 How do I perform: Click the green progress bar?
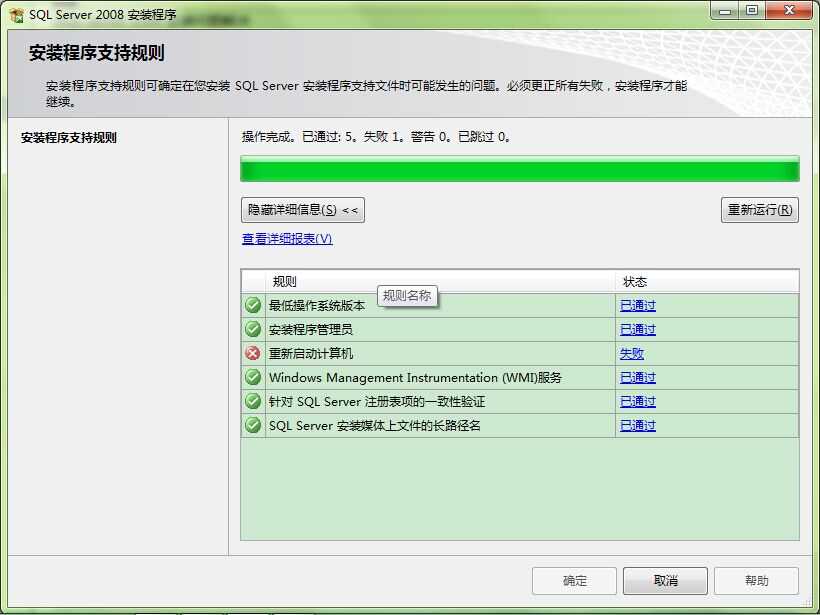[x=520, y=169]
